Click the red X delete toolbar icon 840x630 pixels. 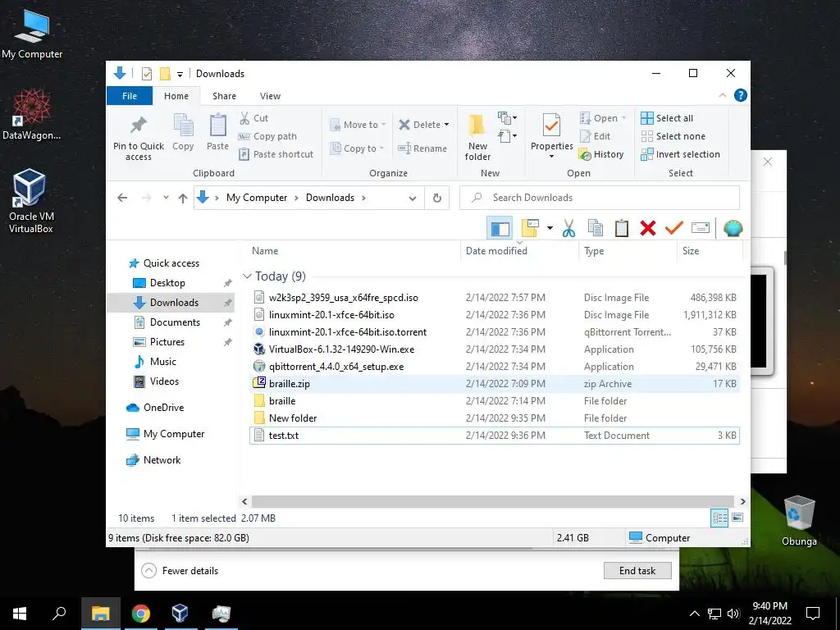[x=648, y=228]
